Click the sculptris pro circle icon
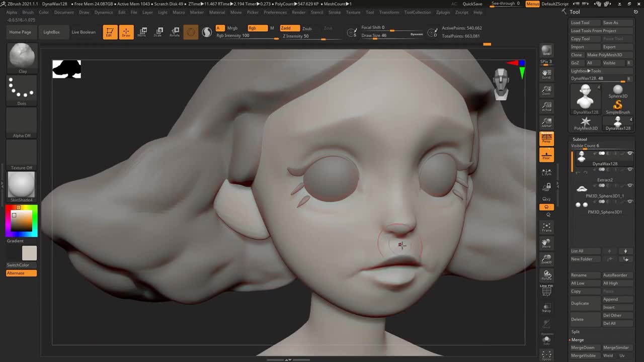Screen dimensions: 644x362 click(x=191, y=32)
